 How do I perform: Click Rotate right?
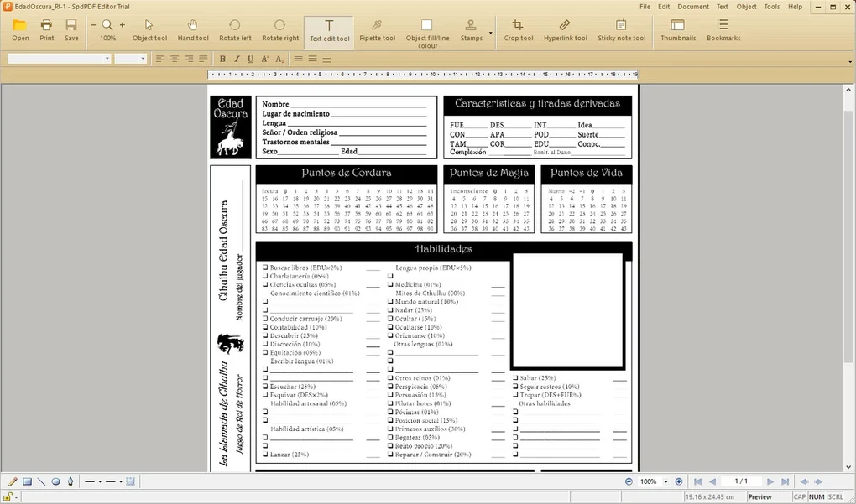(x=280, y=30)
